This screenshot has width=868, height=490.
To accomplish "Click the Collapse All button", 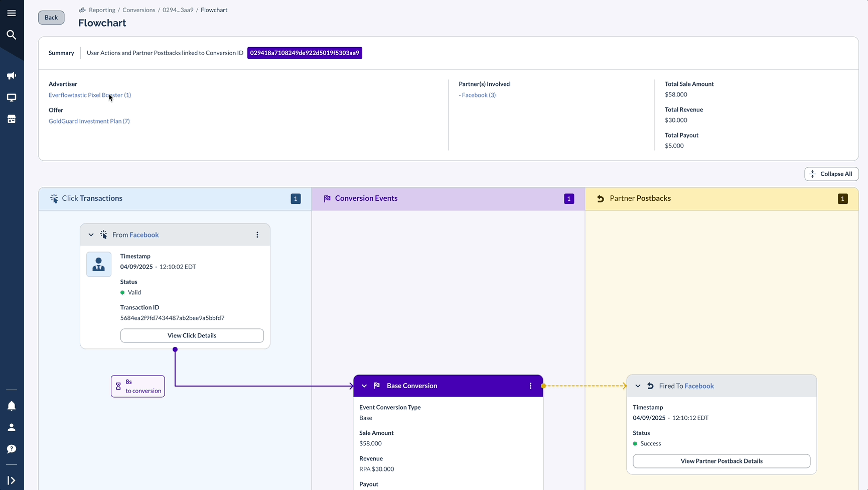I will click(x=831, y=174).
